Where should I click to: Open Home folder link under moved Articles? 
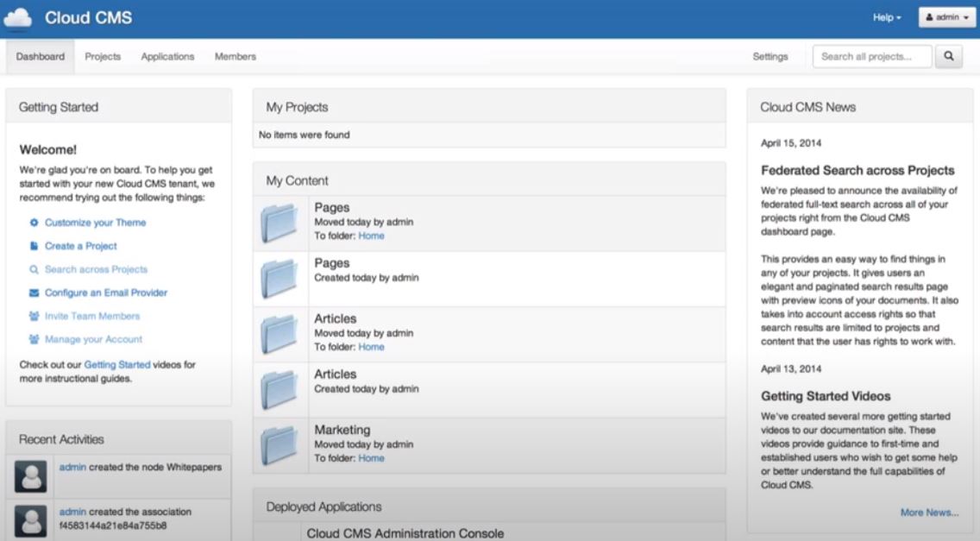[371, 347]
